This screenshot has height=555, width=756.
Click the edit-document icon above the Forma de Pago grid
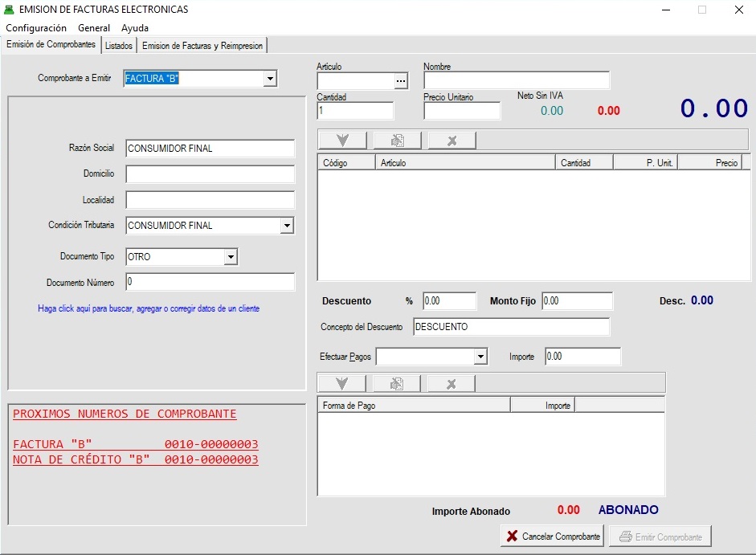pos(397,384)
